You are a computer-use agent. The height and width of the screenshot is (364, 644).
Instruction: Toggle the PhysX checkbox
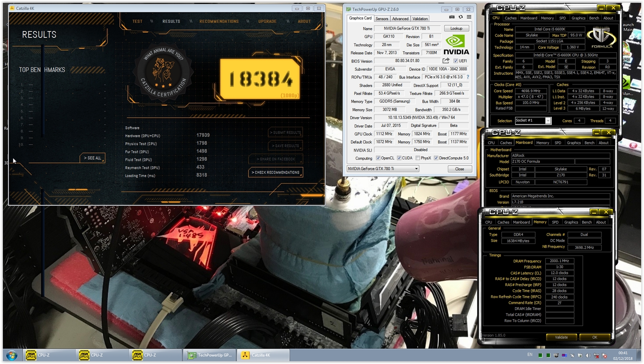(418, 158)
